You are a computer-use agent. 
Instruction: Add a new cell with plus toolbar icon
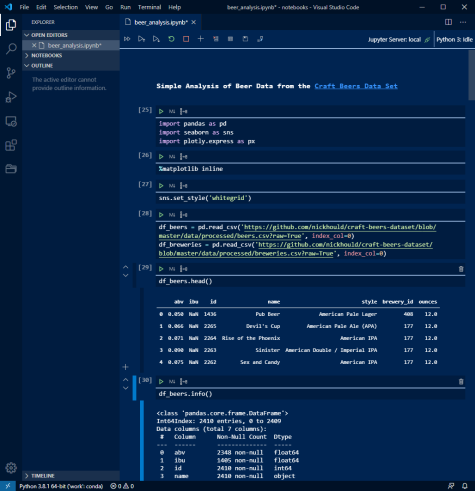point(201,39)
